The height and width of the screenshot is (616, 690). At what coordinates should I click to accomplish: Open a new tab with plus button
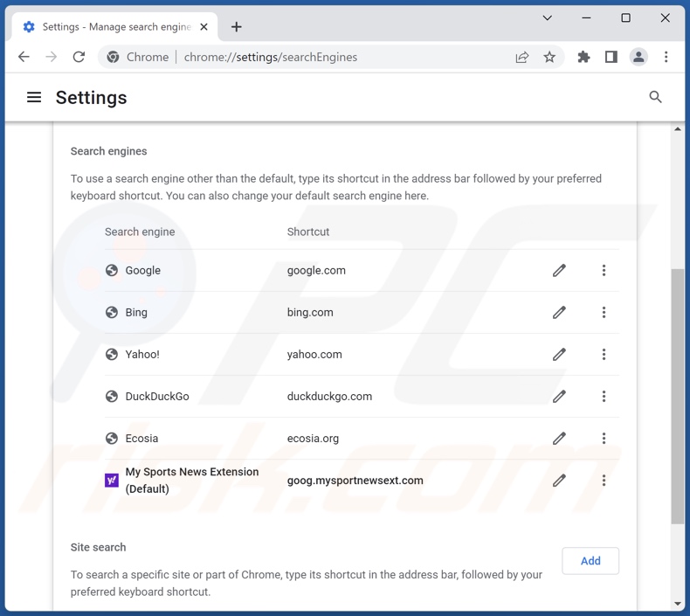[x=236, y=27]
